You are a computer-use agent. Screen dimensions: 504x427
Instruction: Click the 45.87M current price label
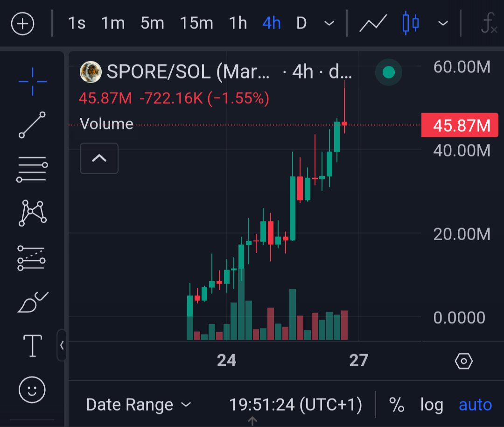click(x=460, y=125)
